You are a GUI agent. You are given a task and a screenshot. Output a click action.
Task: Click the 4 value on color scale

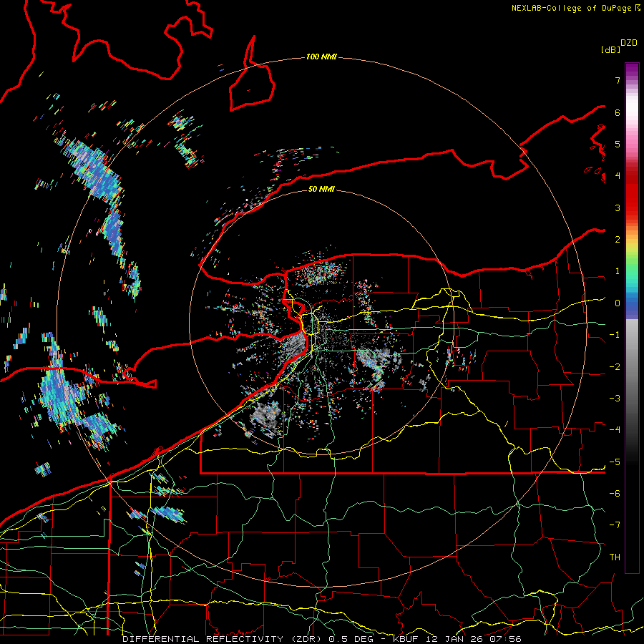(x=618, y=176)
